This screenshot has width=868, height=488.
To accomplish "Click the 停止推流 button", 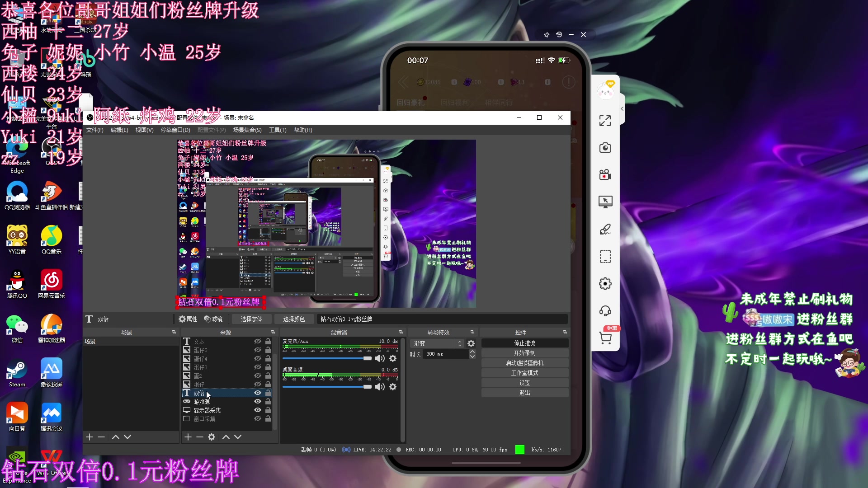I will click(524, 343).
